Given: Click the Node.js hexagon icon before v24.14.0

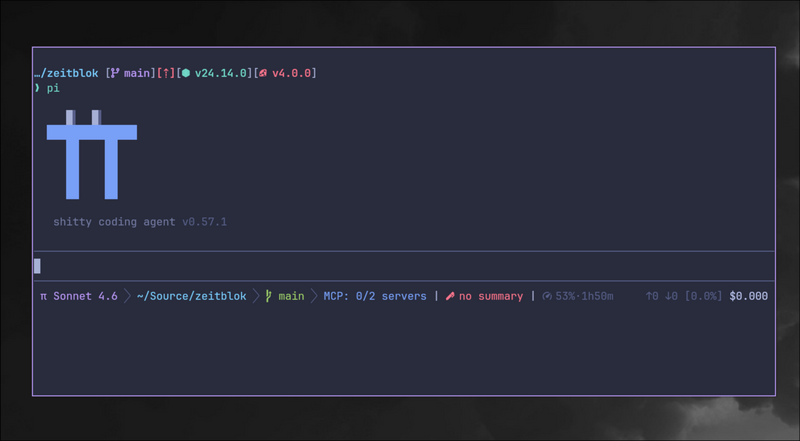Looking at the screenshot, I should (186, 74).
